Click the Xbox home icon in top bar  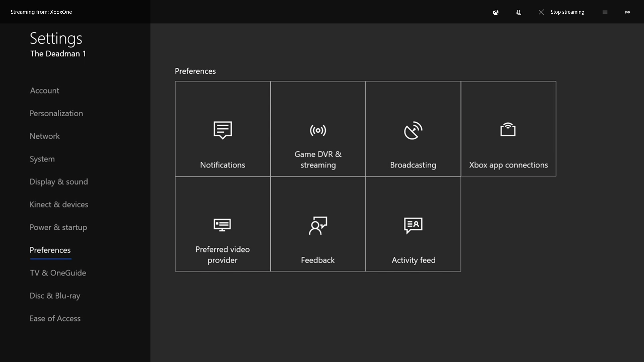pos(496,12)
